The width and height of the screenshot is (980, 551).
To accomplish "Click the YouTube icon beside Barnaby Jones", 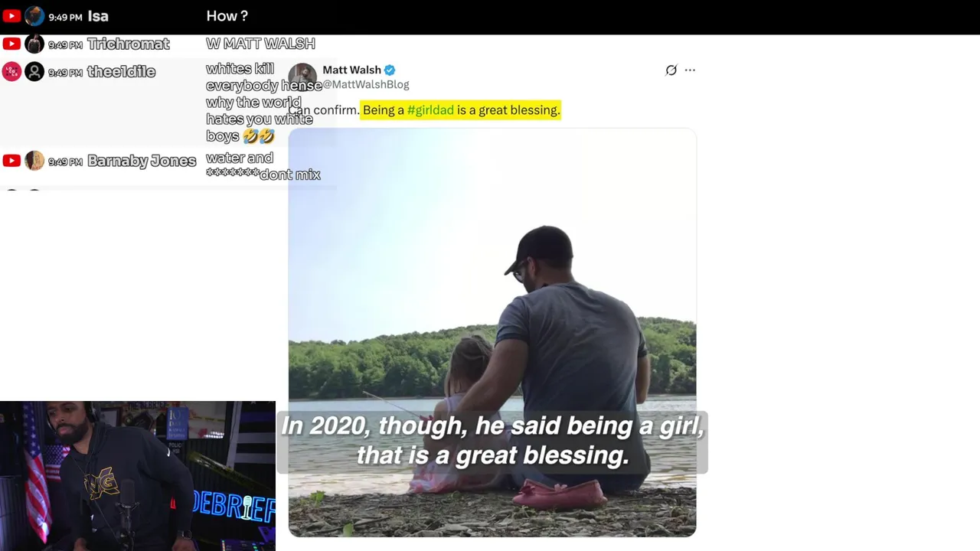I will coord(11,161).
